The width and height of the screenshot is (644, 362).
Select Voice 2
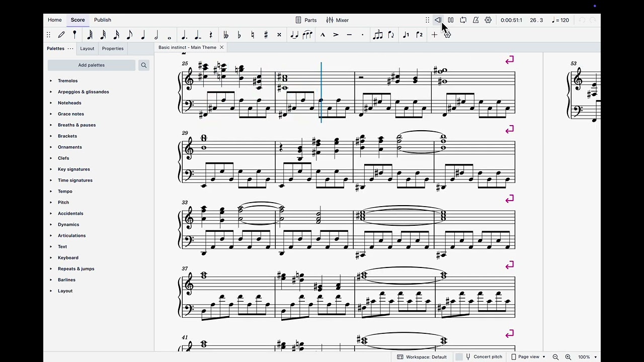click(x=419, y=35)
